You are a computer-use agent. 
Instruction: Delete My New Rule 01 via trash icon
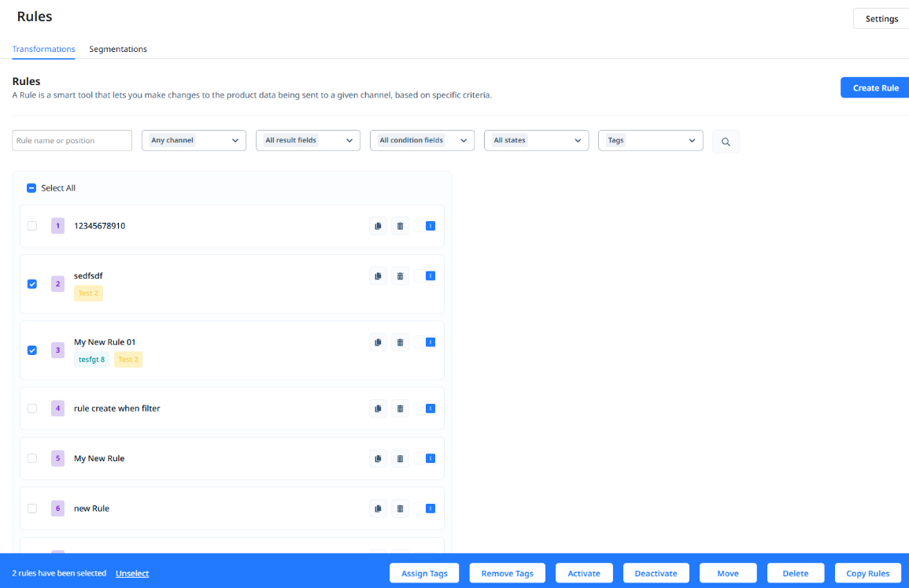coord(400,342)
